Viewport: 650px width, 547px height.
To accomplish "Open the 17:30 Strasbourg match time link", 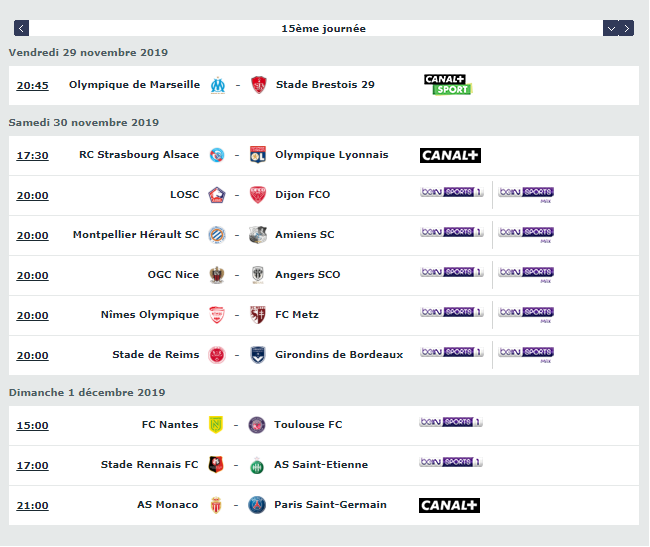I will [32, 155].
